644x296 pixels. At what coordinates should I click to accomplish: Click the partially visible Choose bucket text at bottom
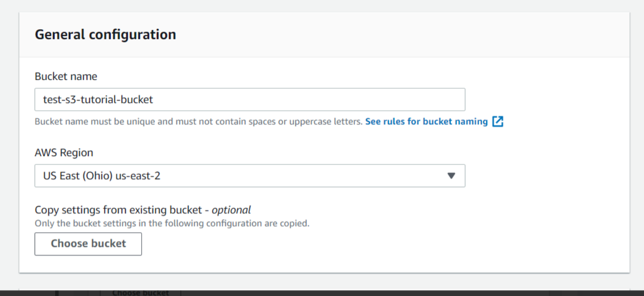click(x=141, y=293)
